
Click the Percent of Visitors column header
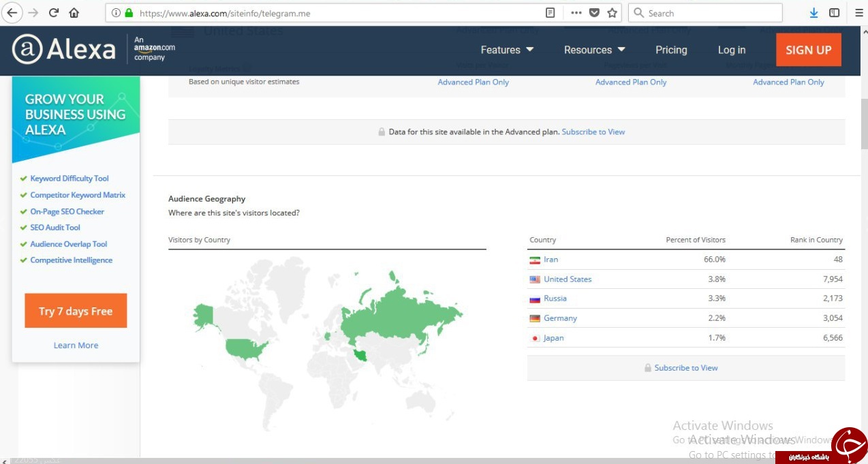(696, 240)
